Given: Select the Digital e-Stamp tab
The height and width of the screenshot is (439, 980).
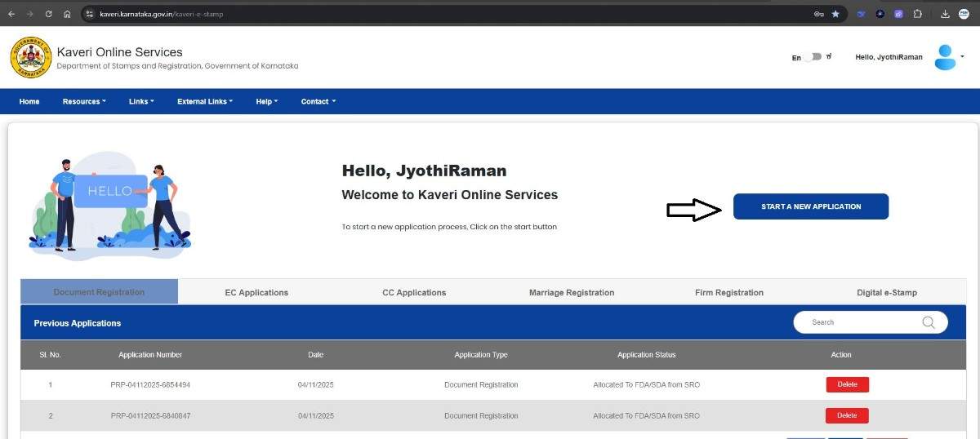Looking at the screenshot, I should [x=886, y=292].
